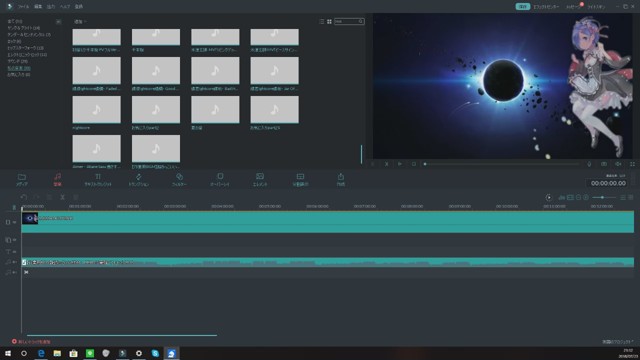This screenshot has height=360, width=640.
Task: Switch music library to grid view
Action: 329,21
